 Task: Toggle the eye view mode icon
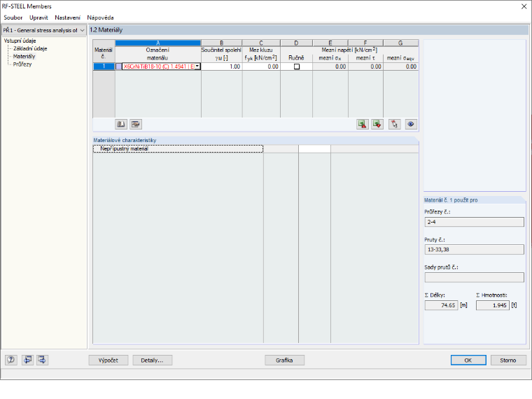click(410, 124)
